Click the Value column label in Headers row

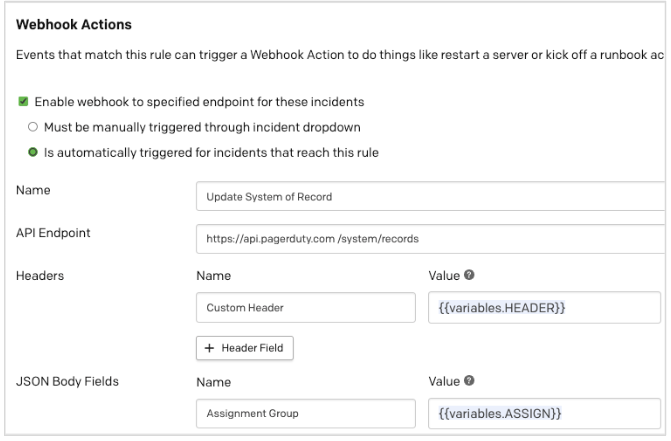(443, 271)
